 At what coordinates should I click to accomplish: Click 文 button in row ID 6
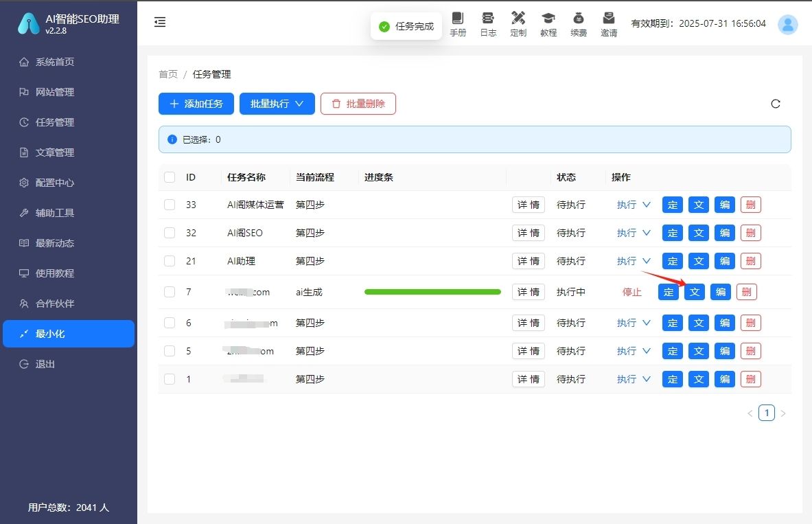699,323
